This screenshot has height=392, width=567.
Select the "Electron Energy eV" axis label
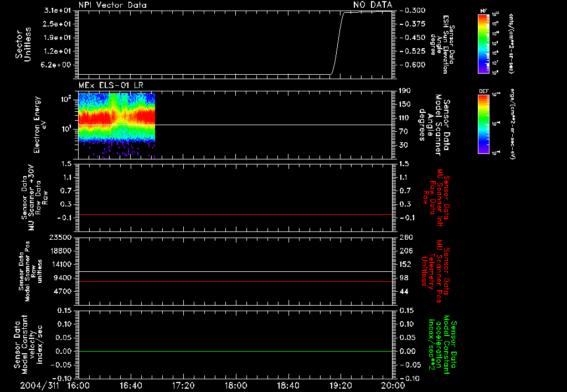[x=40, y=125]
